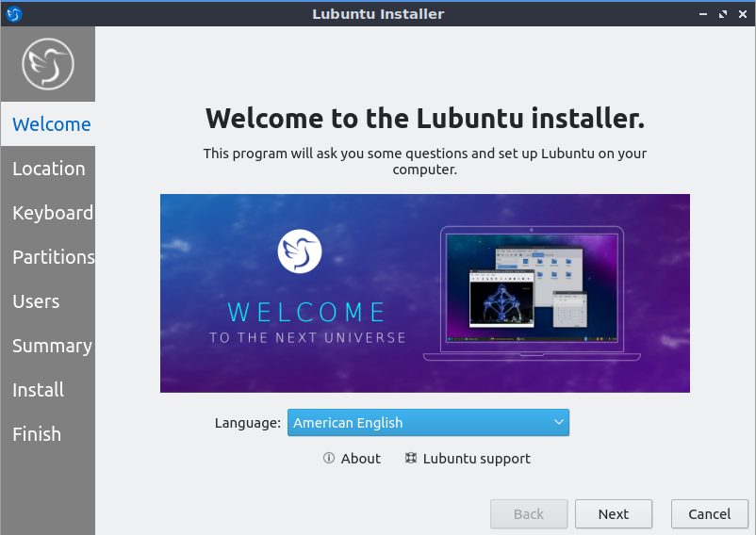Click the Install step in the sidebar

[x=39, y=390]
